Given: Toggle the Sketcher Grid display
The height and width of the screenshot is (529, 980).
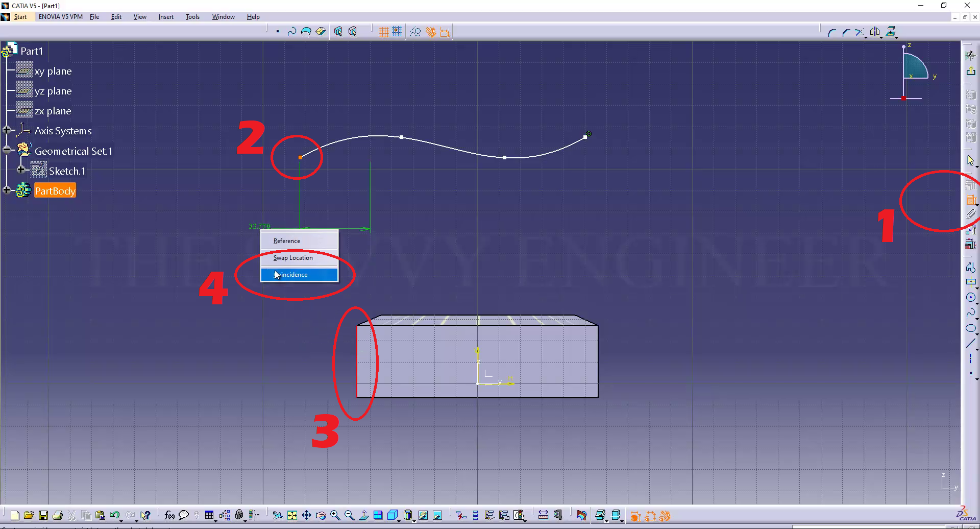Looking at the screenshot, I should tap(383, 32).
